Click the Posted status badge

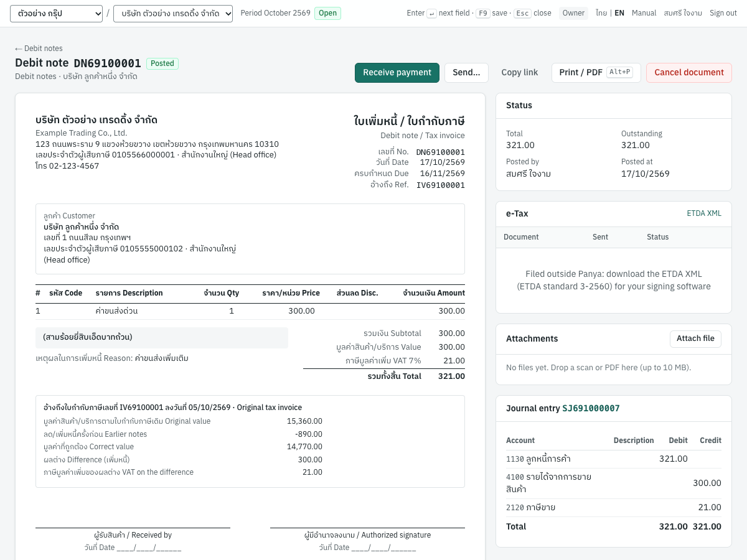[162, 63]
